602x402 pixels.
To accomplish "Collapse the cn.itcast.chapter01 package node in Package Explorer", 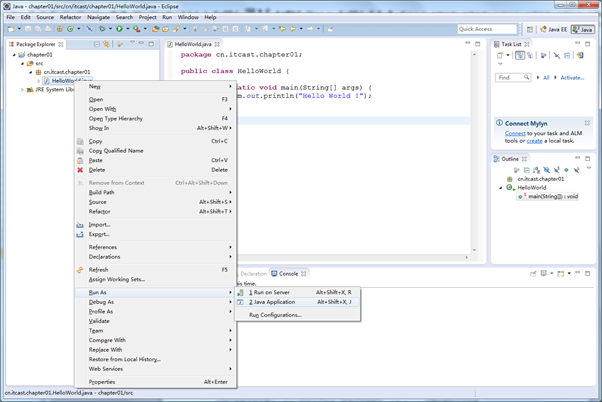I will 31,72.
